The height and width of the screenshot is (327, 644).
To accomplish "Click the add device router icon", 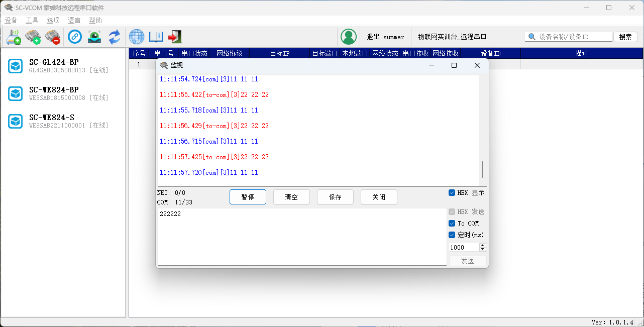I will pos(14,37).
